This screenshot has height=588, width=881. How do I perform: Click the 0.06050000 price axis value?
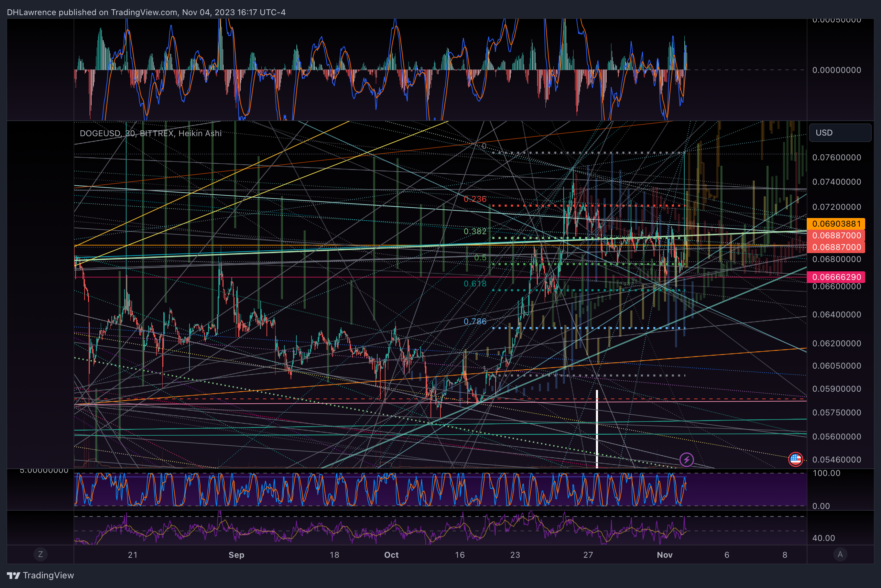pos(837,366)
